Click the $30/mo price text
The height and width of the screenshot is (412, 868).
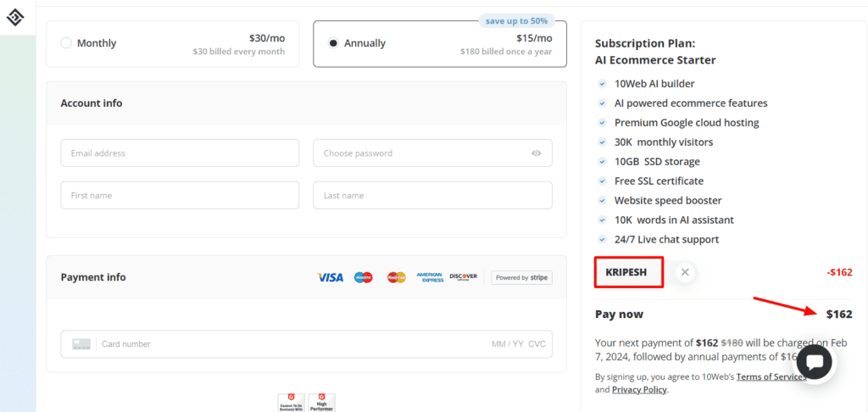(267, 38)
